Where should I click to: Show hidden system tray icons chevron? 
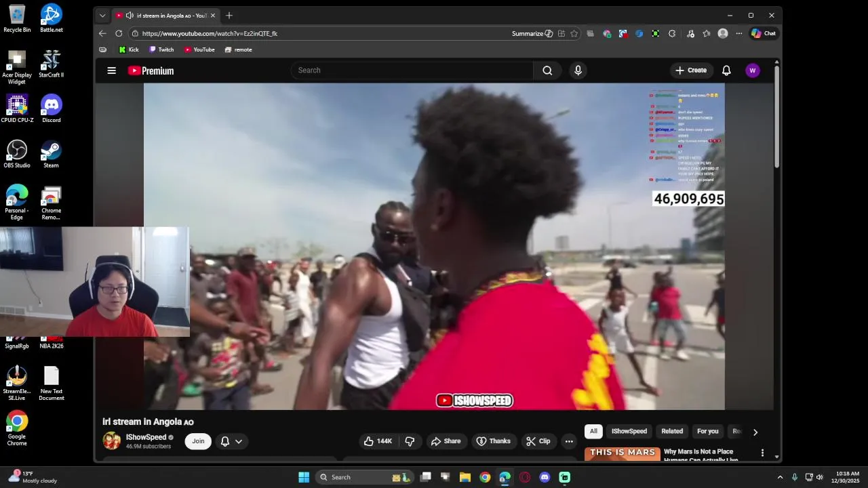pos(780,477)
